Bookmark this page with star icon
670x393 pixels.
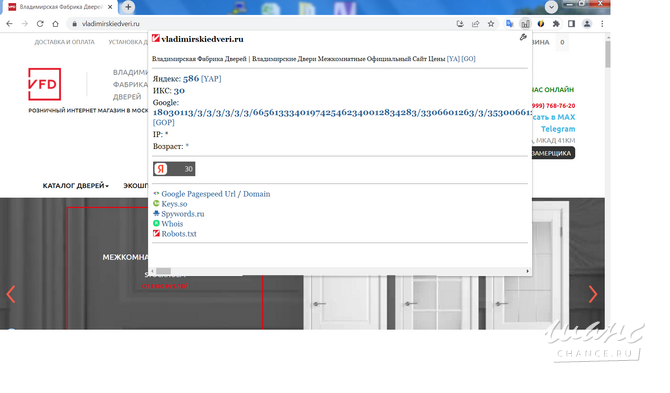click(x=491, y=24)
